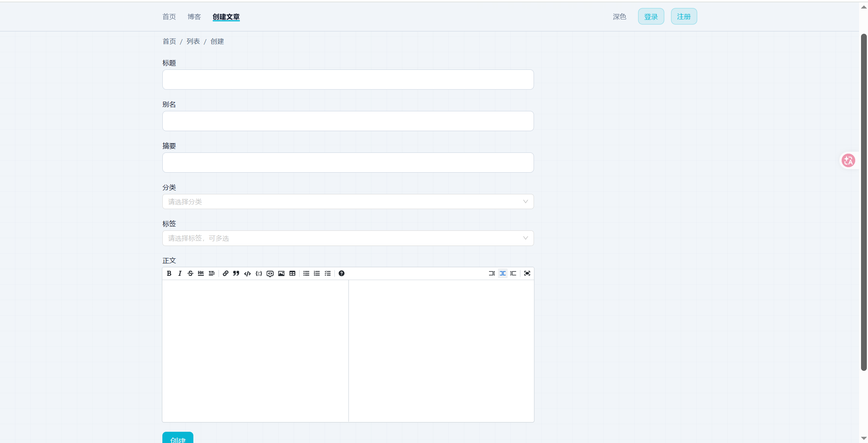Open 首页 from the top navigation bar

tap(169, 17)
